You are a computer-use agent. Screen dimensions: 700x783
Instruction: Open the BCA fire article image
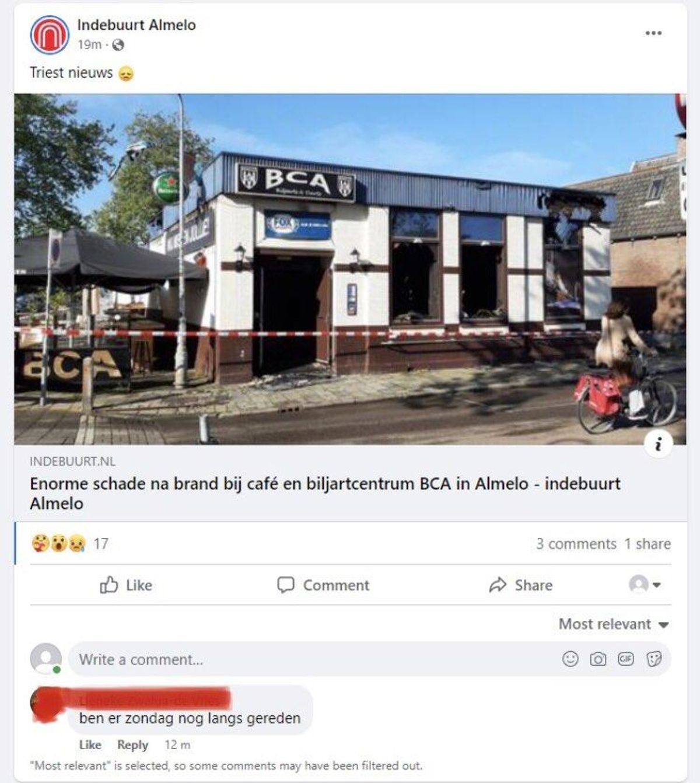point(350,269)
